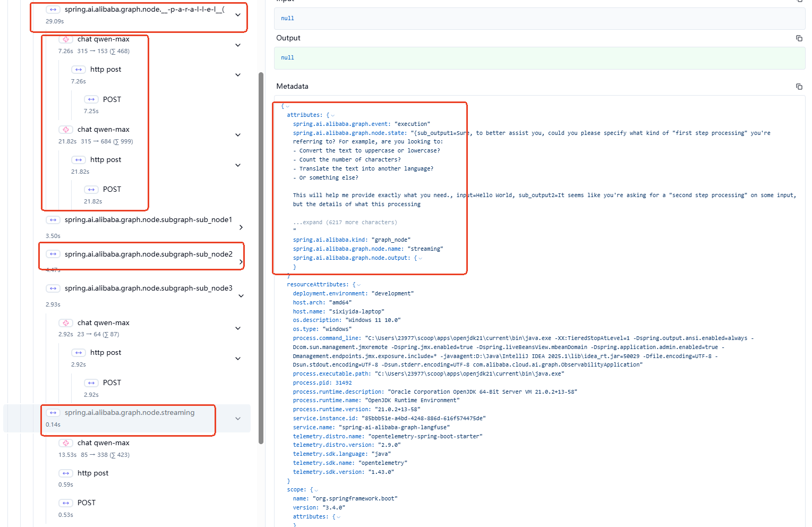
Task: Click the generation icon of chat qwen-max 2.92s
Action: (x=65, y=323)
